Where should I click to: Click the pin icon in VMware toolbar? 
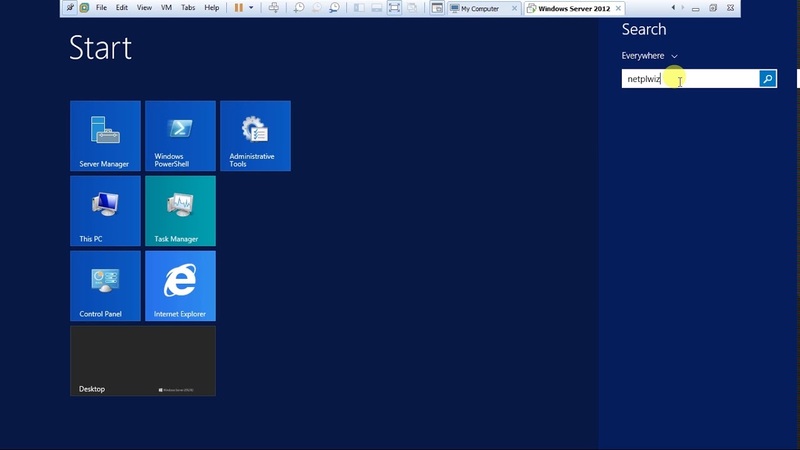pos(70,8)
